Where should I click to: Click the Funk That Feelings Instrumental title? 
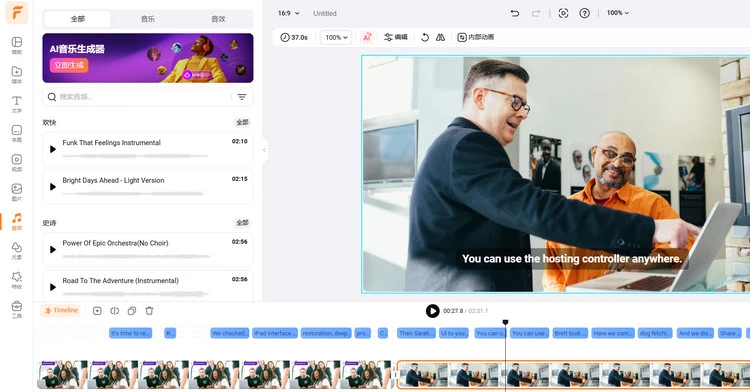pos(111,142)
